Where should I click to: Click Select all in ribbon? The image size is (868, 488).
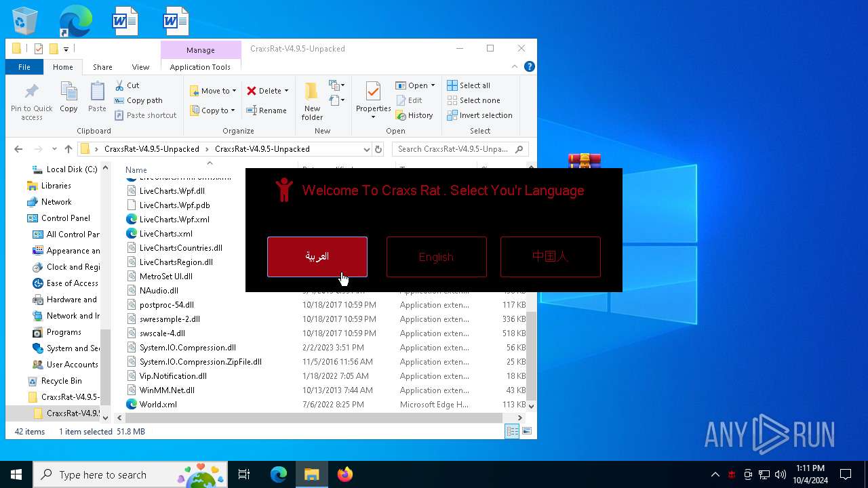tap(469, 85)
